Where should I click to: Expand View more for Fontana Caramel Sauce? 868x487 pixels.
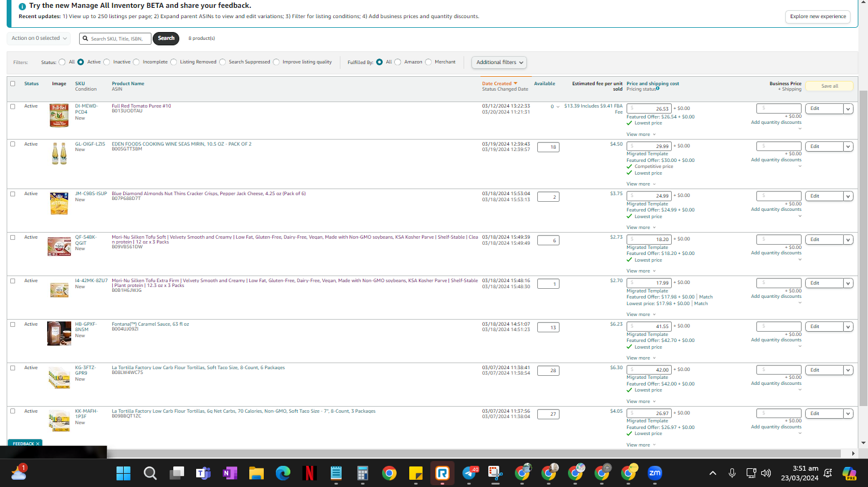coord(640,358)
